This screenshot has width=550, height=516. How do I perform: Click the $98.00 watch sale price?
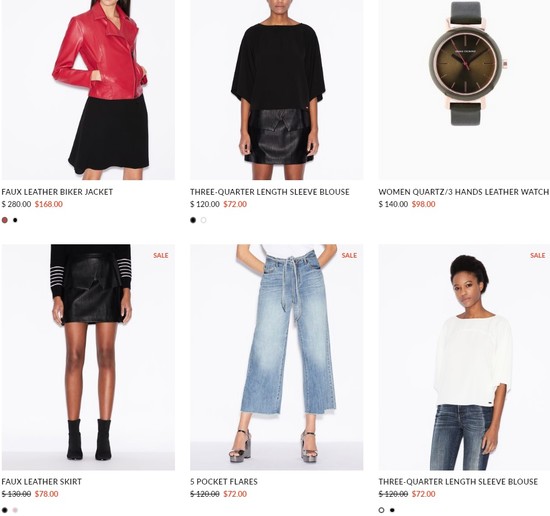tap(423, 204)
